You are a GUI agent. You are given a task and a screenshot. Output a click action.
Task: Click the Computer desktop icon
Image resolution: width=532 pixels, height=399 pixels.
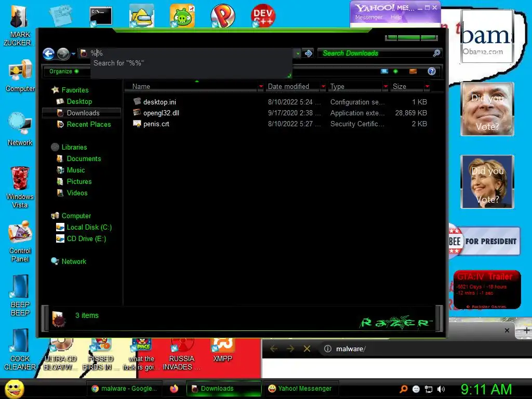[20, 76]
